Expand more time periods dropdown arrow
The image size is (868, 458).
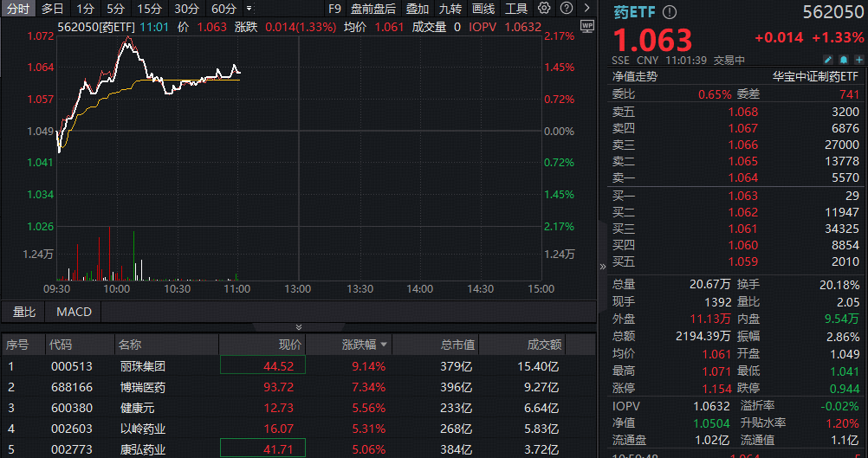coord(249,9)
